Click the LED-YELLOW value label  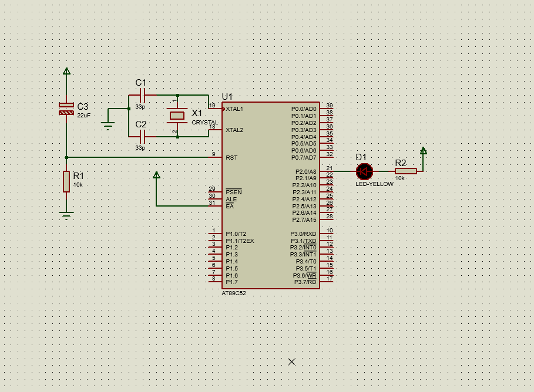click(x=374, y=184)
